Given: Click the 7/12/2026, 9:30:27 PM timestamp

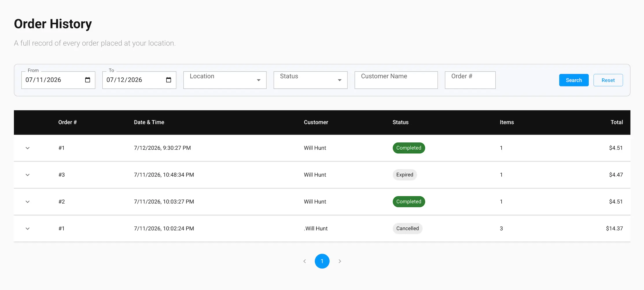Looking at the screenshot, I should tap(162, 148).
